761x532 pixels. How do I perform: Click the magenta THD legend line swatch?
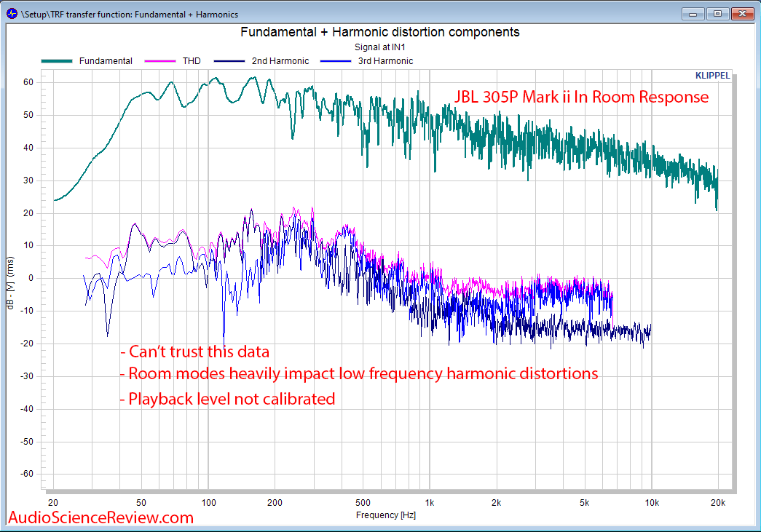click(x=159, y=61)
